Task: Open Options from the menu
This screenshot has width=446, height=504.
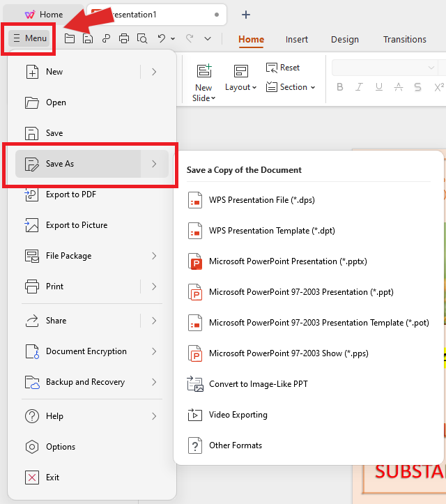Action: [x=92, y=447]
